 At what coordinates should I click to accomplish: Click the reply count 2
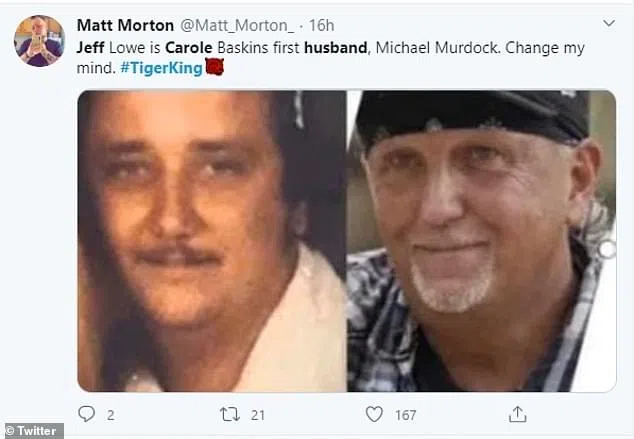click(110, 415)
